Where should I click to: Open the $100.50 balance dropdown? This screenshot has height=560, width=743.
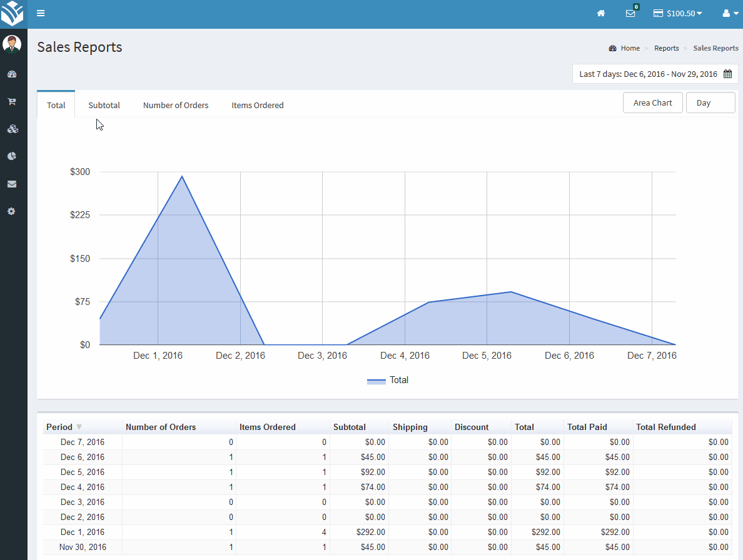pyautogui.click(x=677, y=13)
